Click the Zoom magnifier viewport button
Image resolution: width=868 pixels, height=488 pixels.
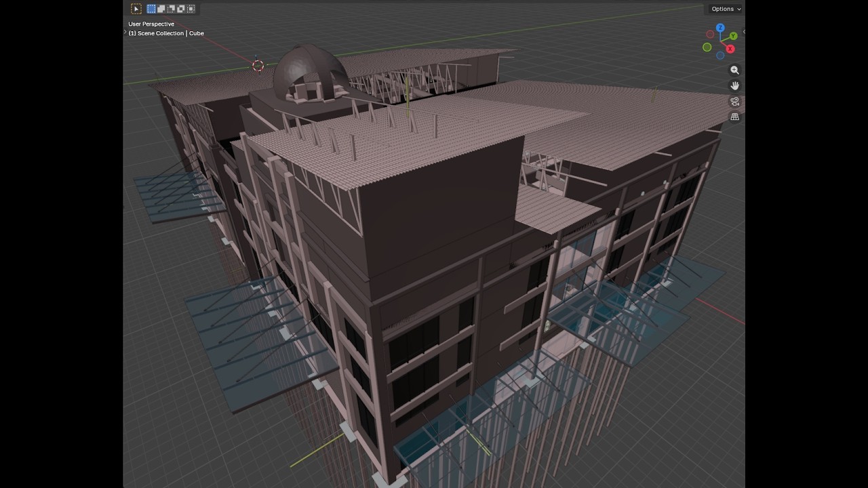(x=734, y=70)
